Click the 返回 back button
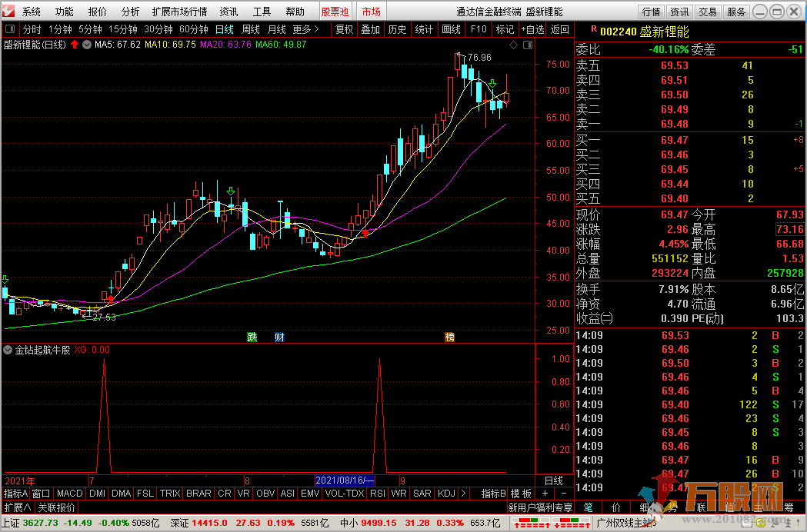The width and height of the screenshot is (807, 532). click(559, 29)
